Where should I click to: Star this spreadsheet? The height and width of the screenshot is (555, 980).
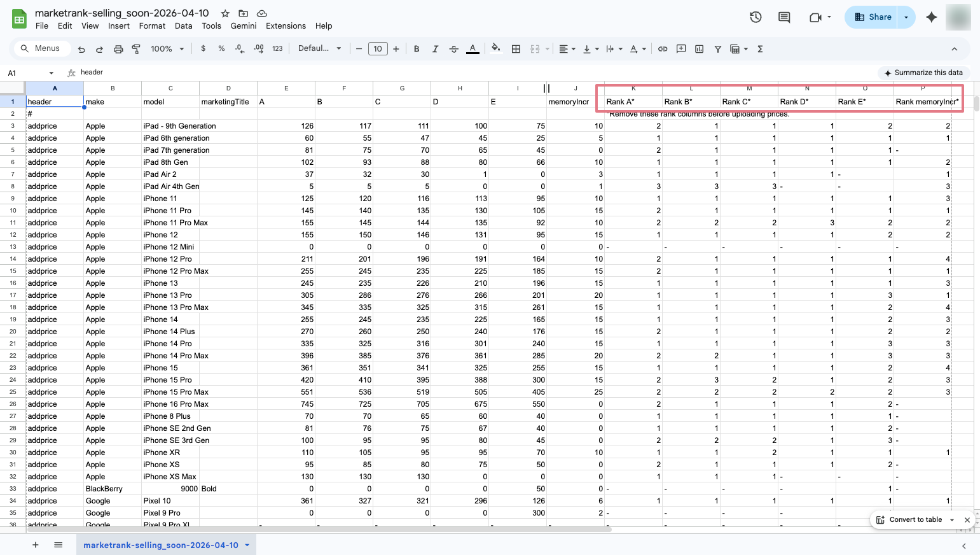click(225, 13)
